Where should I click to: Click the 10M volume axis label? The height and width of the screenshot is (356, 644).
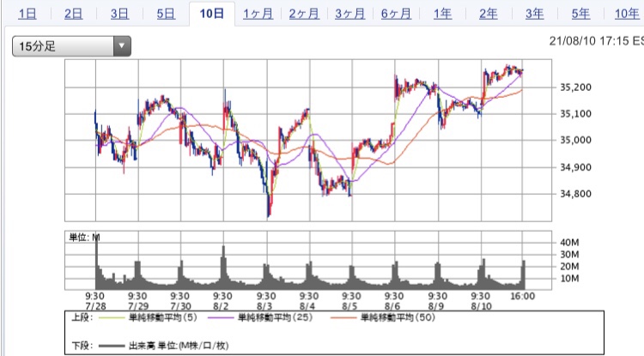coord(569,279)
